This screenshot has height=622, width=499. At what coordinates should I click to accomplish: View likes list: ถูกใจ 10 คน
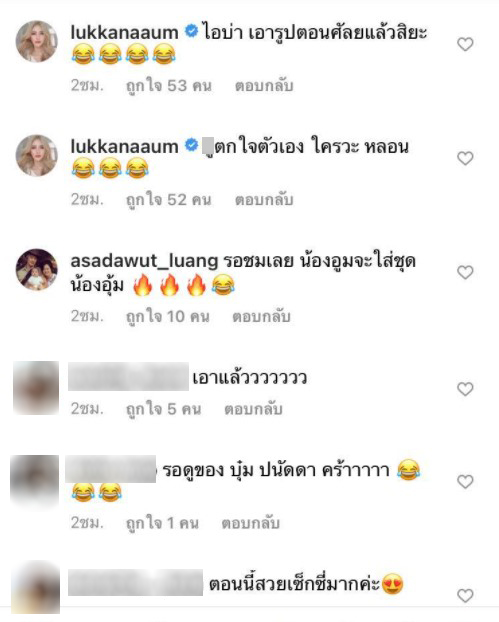167,317
